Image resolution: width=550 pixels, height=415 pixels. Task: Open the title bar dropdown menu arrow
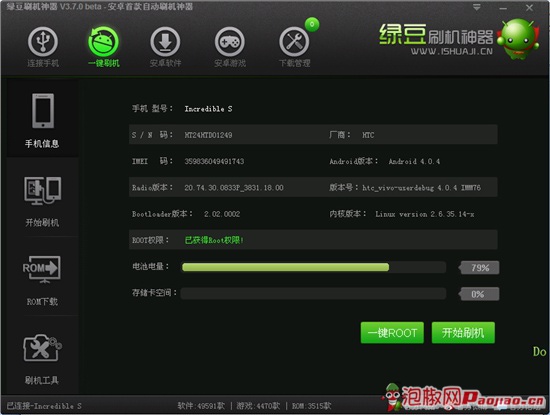(x=477, y=7)
